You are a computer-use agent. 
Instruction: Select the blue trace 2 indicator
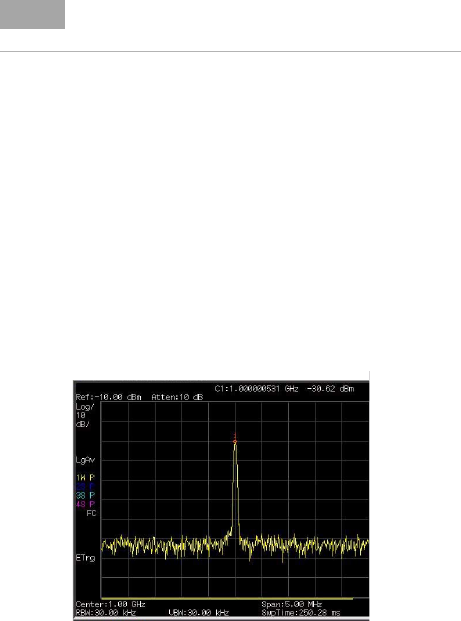coord(86,487)
